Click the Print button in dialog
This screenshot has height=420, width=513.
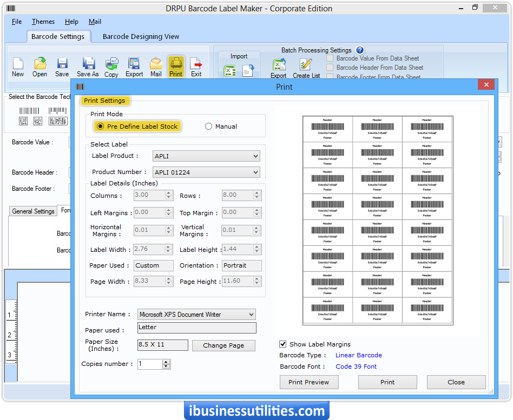coord(387,382)
